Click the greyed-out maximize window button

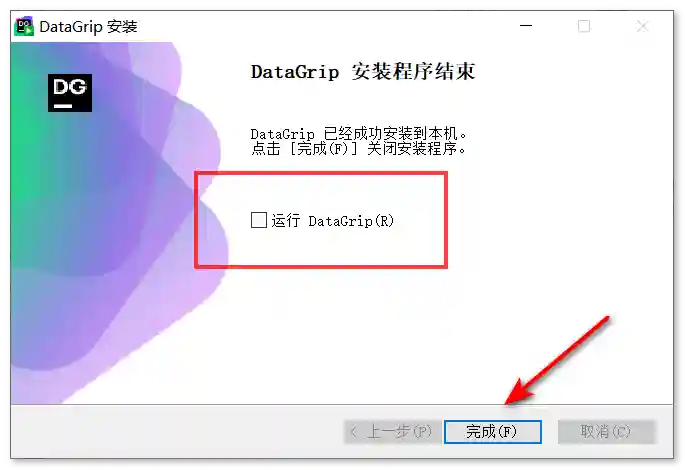[x=584, y=26]
